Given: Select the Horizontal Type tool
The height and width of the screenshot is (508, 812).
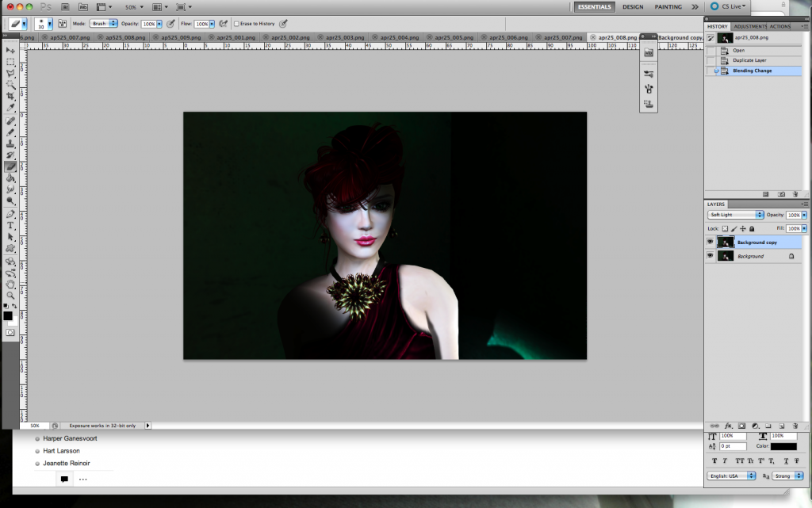Looking at the screenshot, I should (11, 225).
